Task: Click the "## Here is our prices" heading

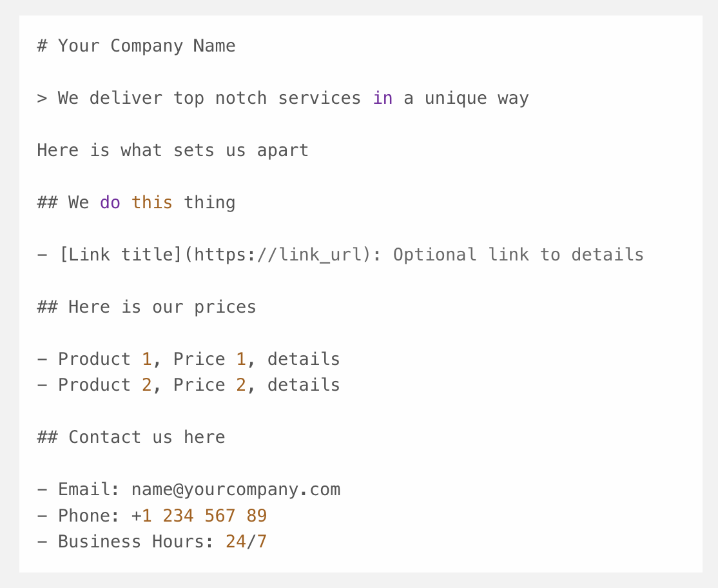Action: pos(146,307)
